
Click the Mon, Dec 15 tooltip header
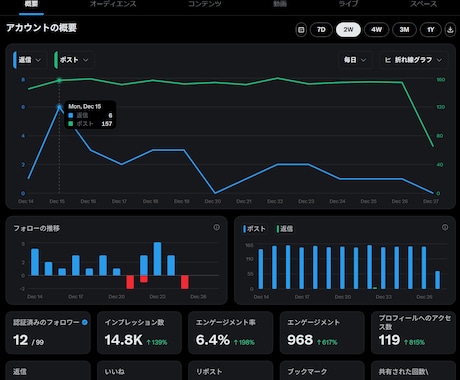85,106
